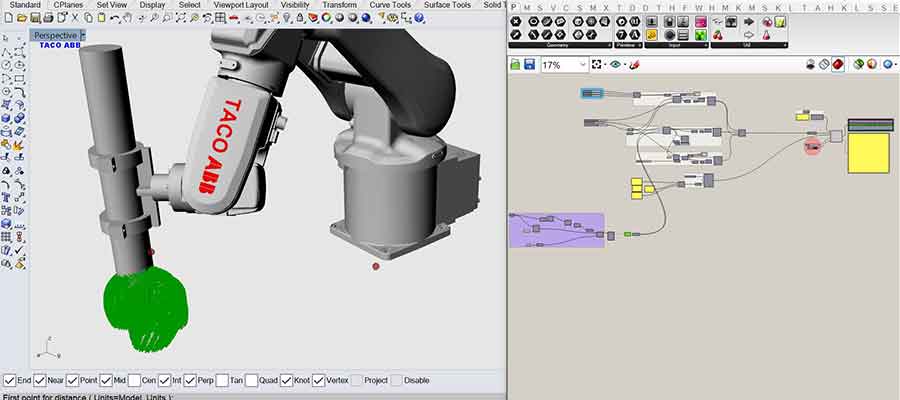
Task: Select the purple group on the canvas
Action: coord(557,231)
